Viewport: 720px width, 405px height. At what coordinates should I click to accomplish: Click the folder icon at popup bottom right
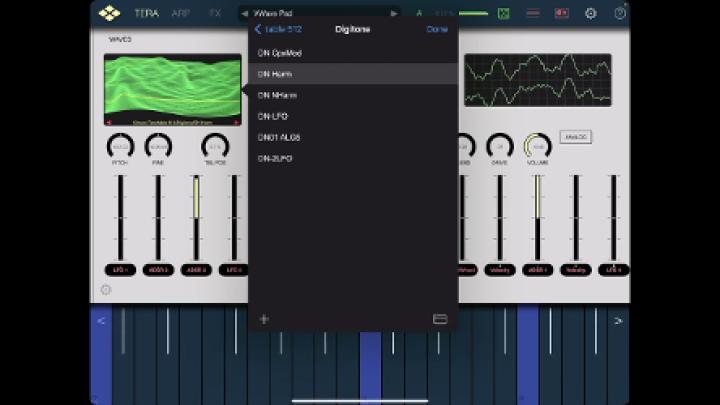pyautogui.click(x=440, y=319)
